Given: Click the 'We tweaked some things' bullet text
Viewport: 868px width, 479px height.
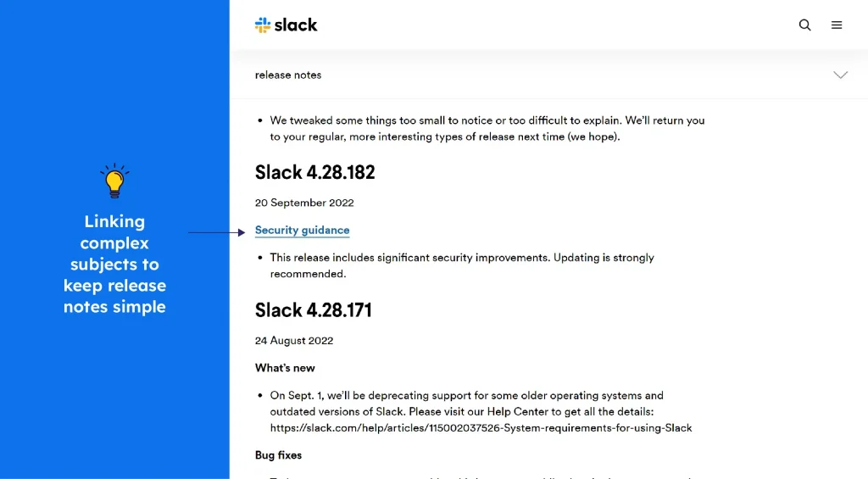Looking at the screenshot, I should pos(487,129).
